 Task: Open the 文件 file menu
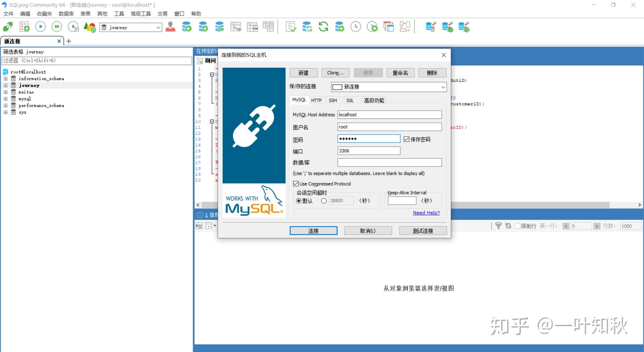coord(8,14)
